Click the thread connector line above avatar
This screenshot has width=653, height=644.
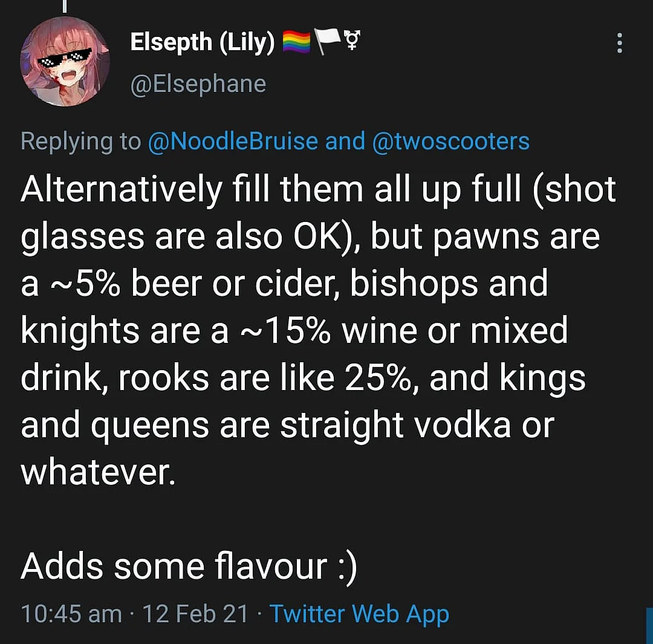point(65,6)
